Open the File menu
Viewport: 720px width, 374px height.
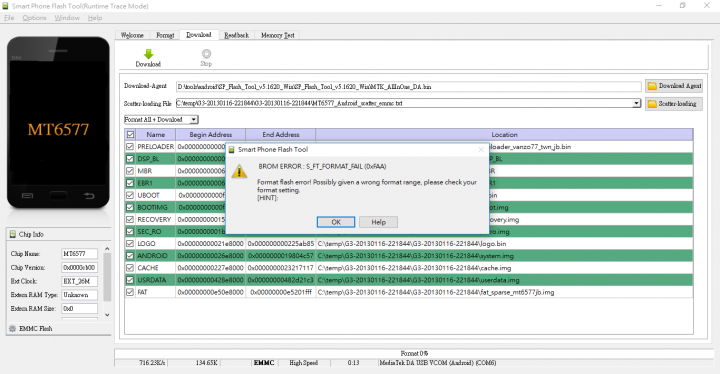coord(9,18)
